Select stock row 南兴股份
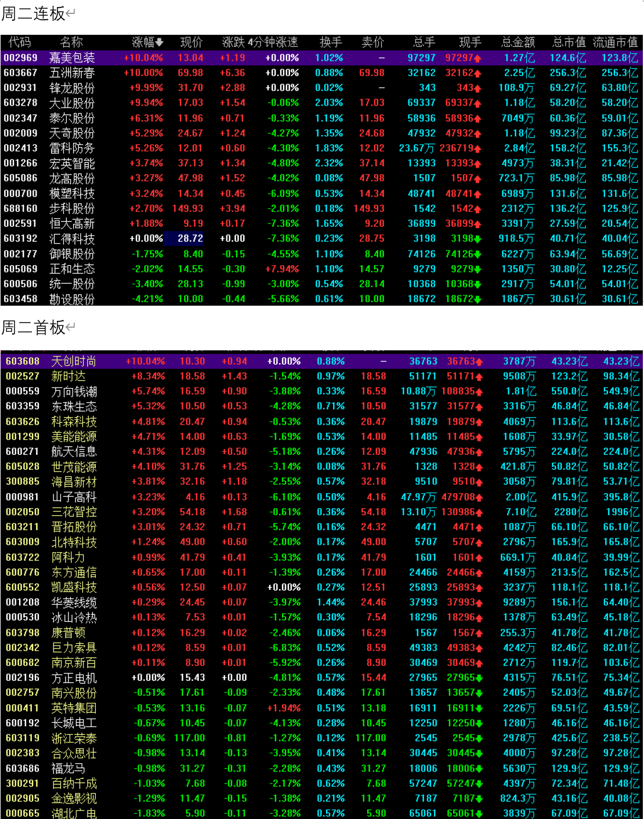Screen dimensions: 644x819 click(x=321, y=693)
